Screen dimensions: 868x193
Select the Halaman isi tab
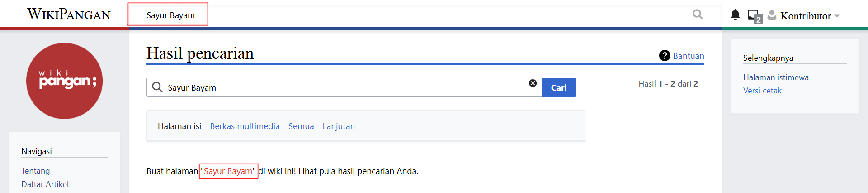179,126
